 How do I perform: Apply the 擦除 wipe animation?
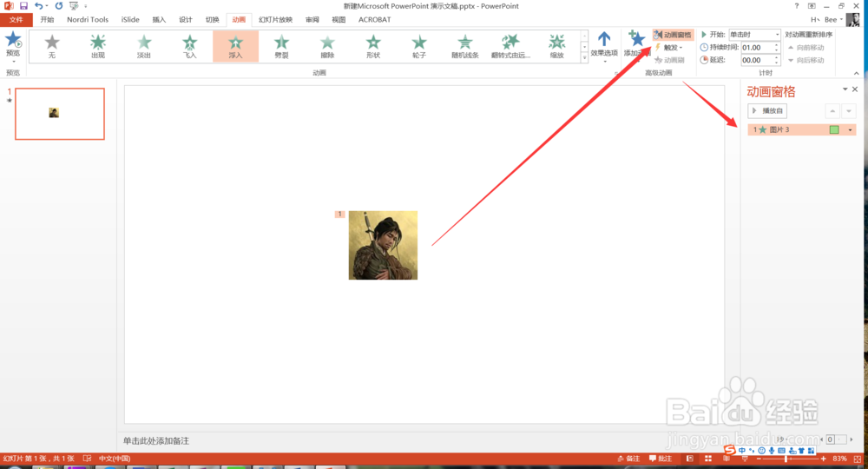(x=328, y=46)
